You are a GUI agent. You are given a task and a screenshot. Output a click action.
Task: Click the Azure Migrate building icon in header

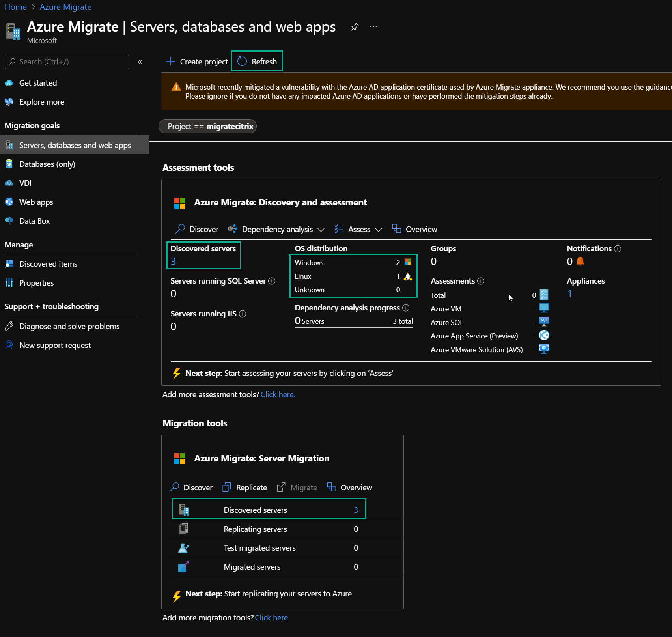click(x=13, y=32)
